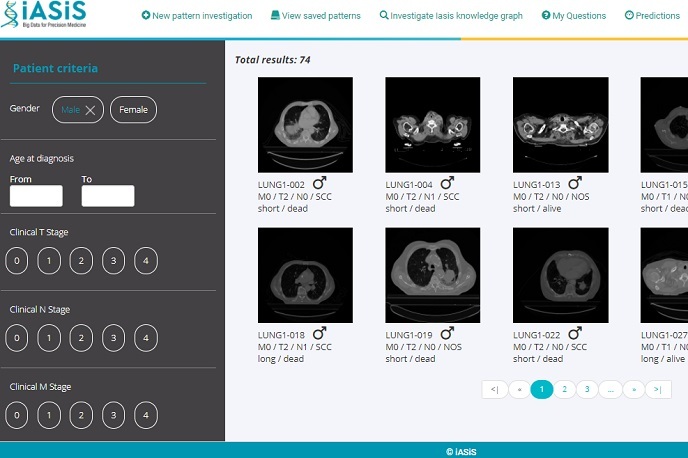Click the Age From input field

point(36,196)
